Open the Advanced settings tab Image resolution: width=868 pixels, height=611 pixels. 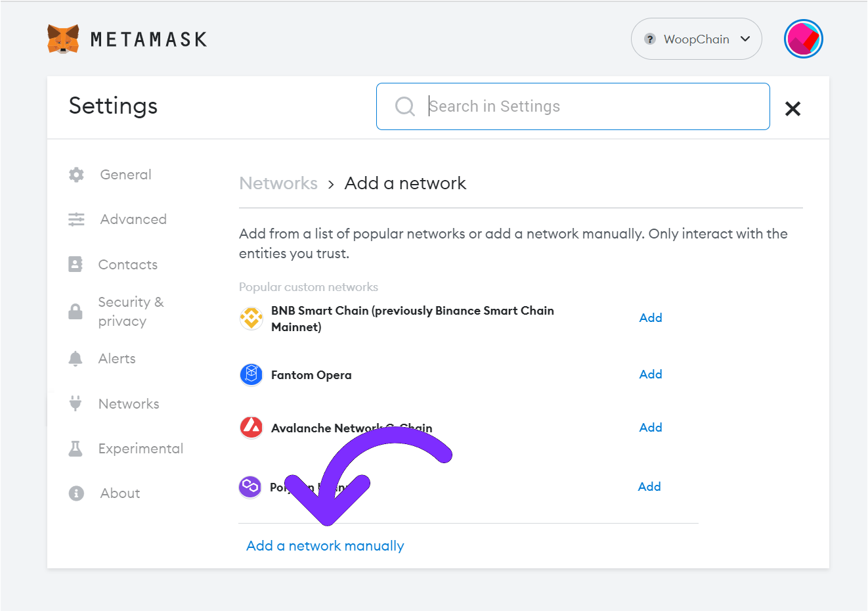(133, 219)
